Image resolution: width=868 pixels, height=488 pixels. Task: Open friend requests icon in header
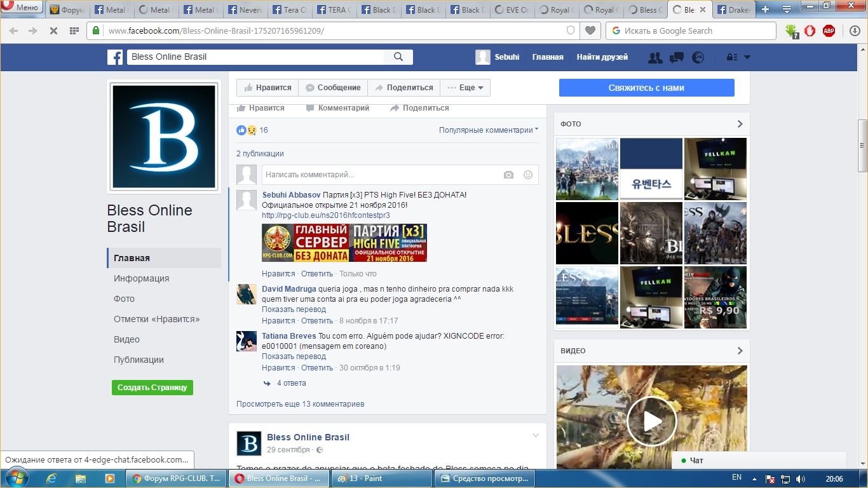(654, 57)
